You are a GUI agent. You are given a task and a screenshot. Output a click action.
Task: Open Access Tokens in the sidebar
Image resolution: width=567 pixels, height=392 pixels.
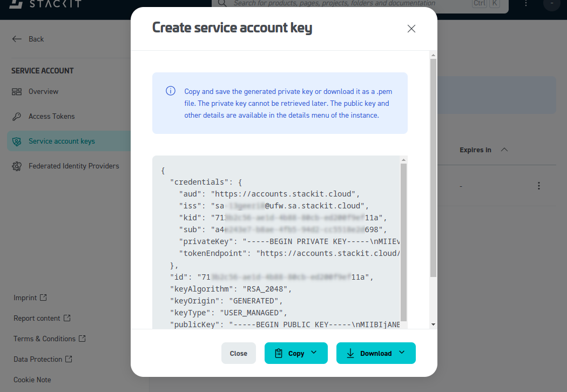click(x=52, y=117)
